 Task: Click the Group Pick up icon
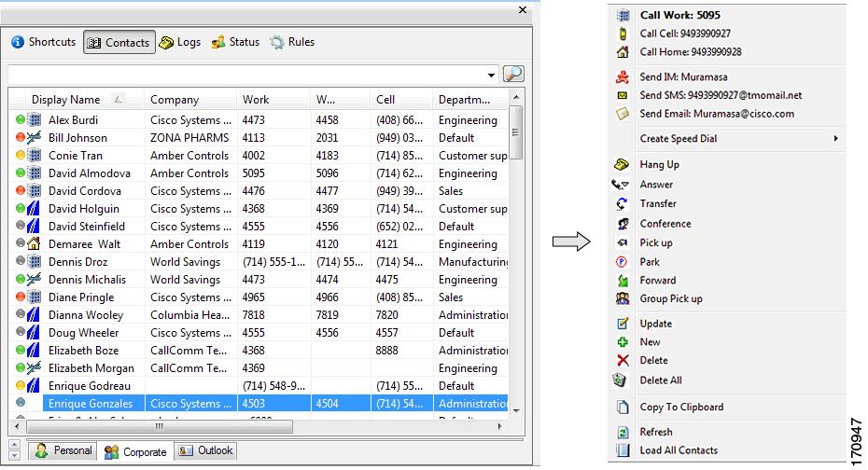point(623,299)
